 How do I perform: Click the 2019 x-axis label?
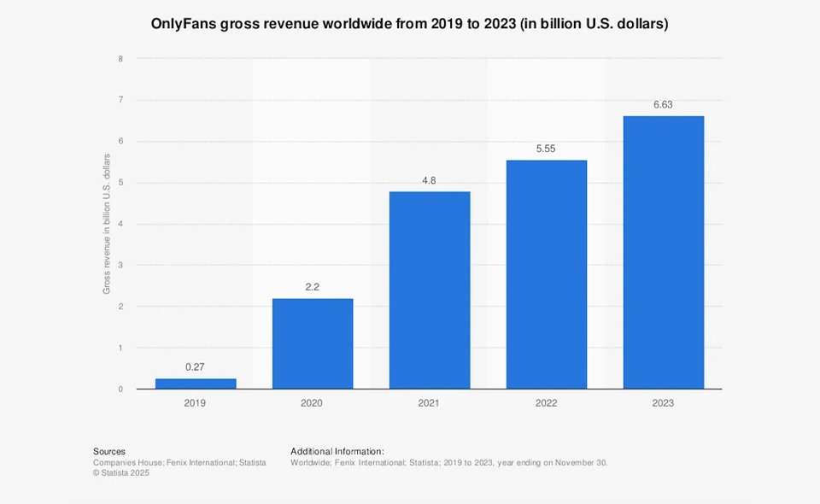click(x=195, y=403)
